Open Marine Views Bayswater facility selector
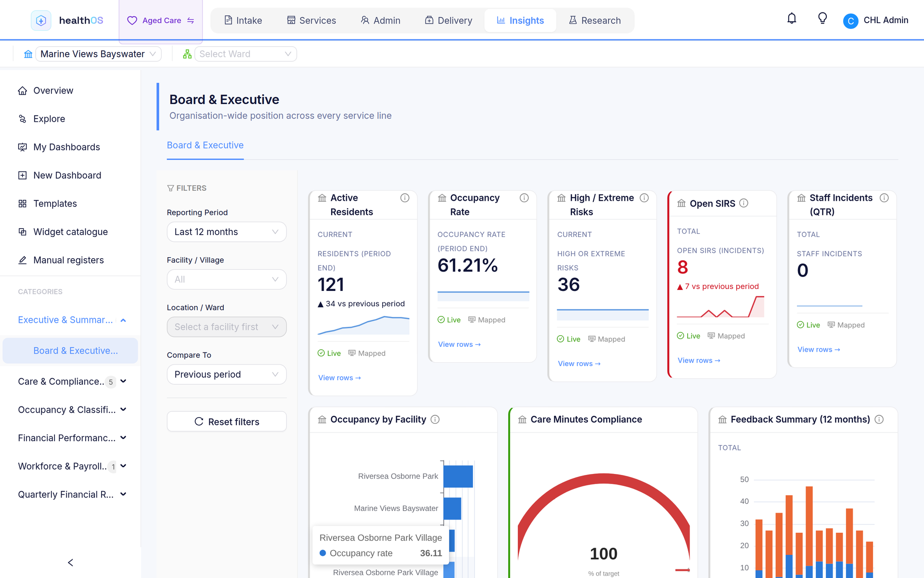The width and height of the screenshot is (924, 578). click(x=98, y=54)
